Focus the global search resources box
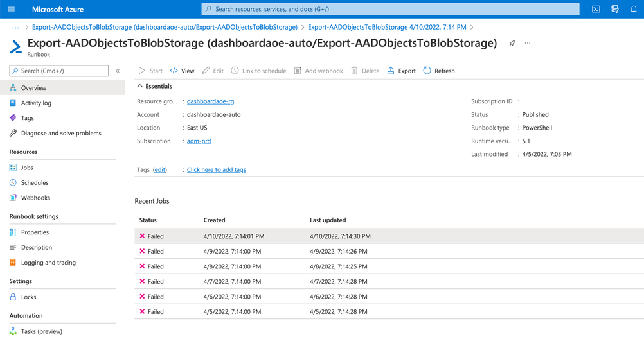 click(x=390, y=9)
